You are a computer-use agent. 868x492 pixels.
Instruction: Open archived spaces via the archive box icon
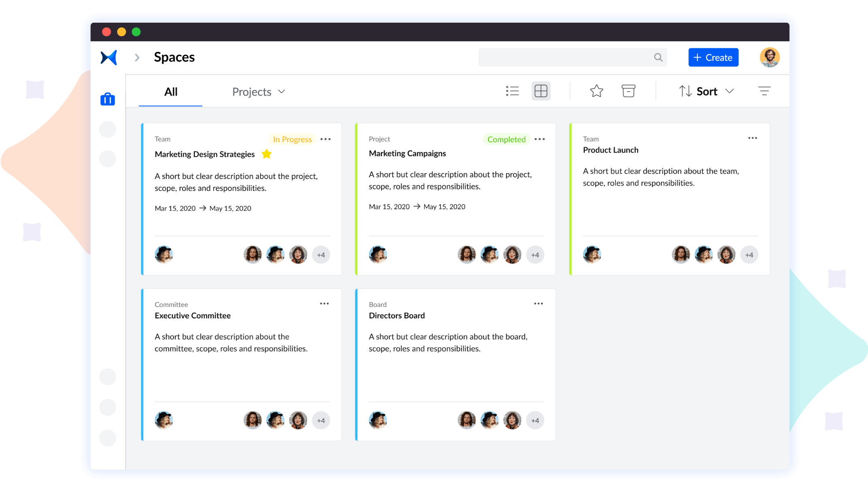[x=629, y=91]
